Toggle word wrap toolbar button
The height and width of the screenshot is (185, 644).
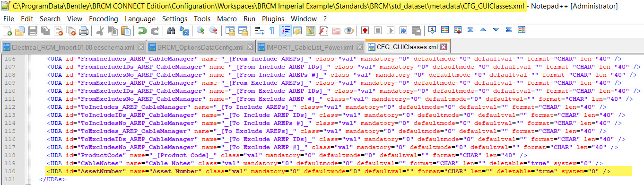pyautogui.click(x=260, y=31)
